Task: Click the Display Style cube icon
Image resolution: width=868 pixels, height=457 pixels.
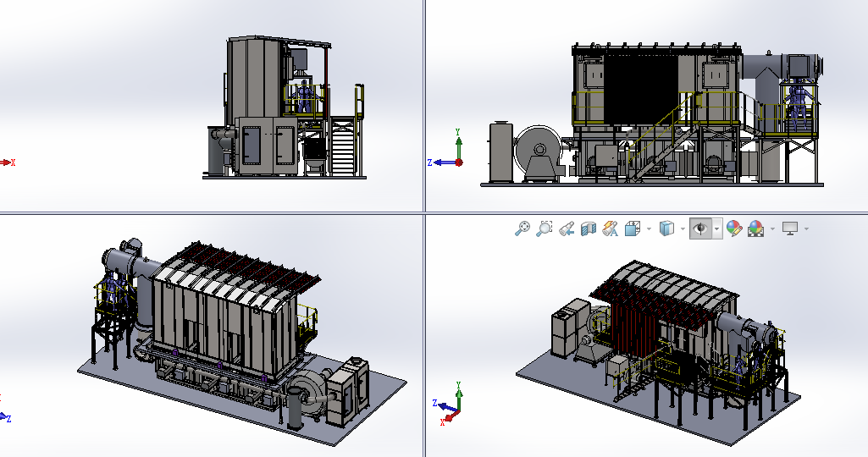Action: pyautogui.click(x=666, y=228)
